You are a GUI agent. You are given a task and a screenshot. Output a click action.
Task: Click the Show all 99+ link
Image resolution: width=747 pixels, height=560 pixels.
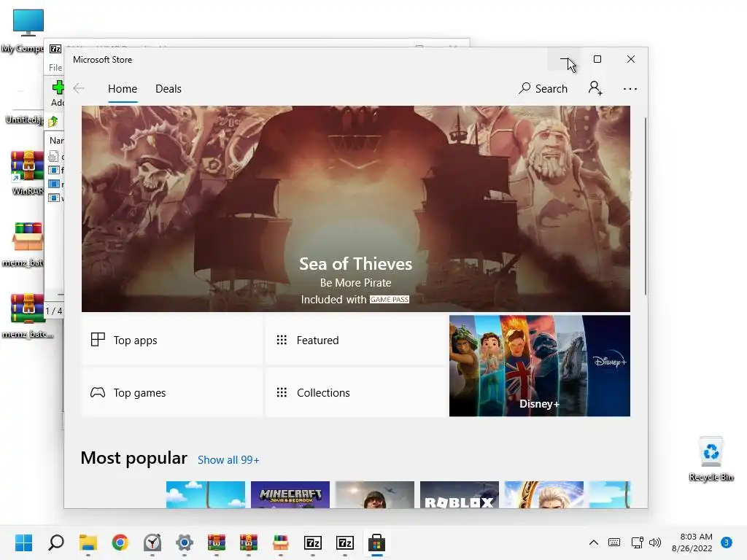[x=228, y=460]
